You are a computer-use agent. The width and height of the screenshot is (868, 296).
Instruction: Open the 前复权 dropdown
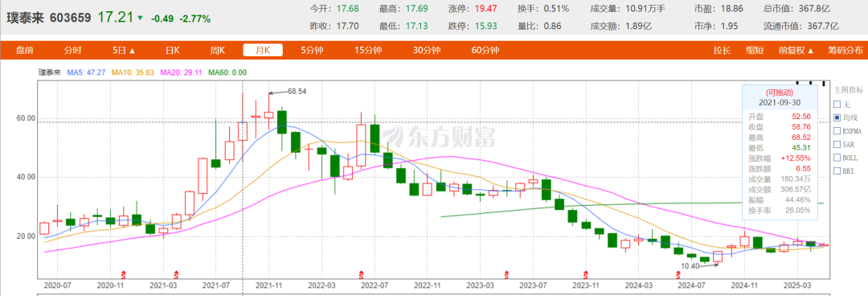(796, 51)
